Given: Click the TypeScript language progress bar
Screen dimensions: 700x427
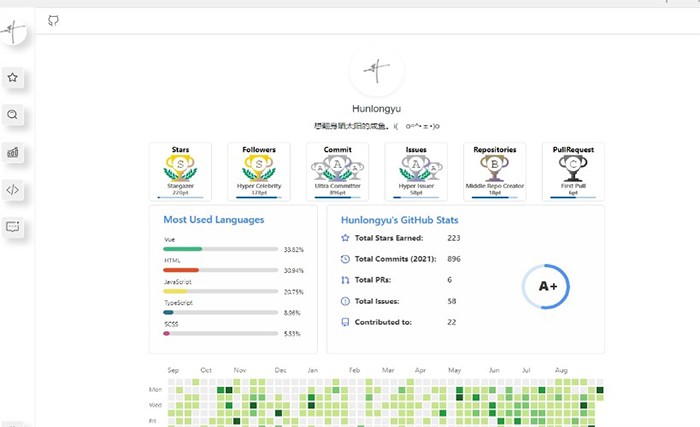Looking at the screenshot, I should tap(221, 312).
